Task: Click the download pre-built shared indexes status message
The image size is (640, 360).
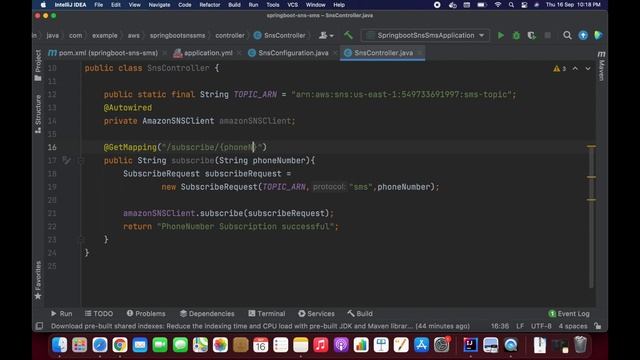Action: (260, 326)
